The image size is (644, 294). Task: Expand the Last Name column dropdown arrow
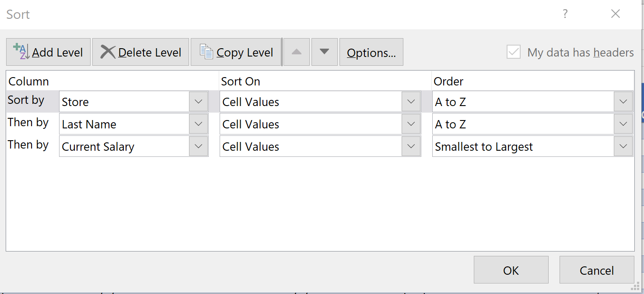[x=198, y=124]
